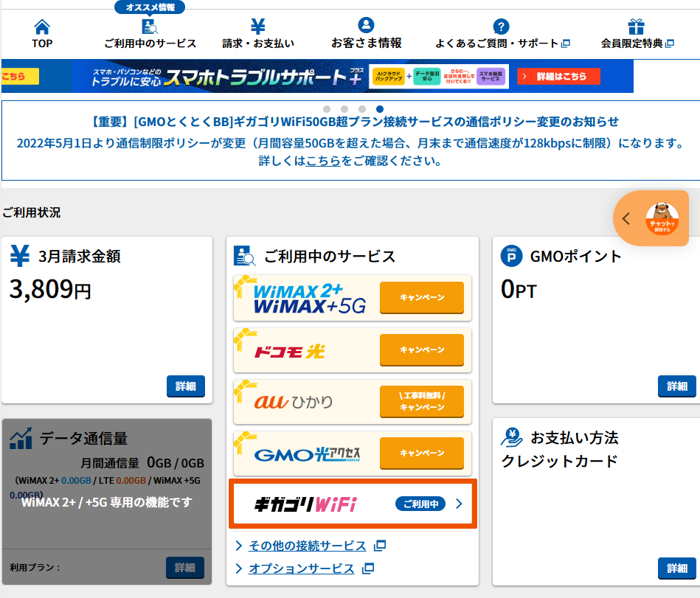Click 詳細はこちら on the banner
The width and height of the screenshot is (700, 598).
pos(558,77)
